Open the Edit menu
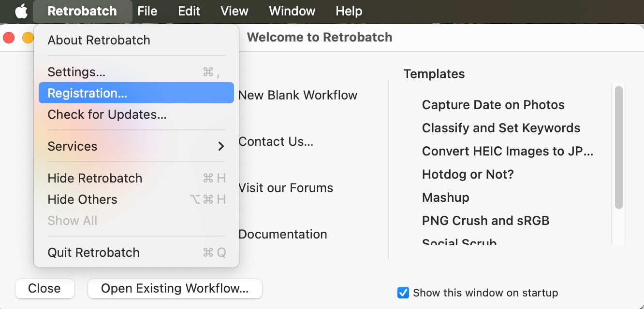Viewport: 644px width, 309px height. (x=189, y=11)
